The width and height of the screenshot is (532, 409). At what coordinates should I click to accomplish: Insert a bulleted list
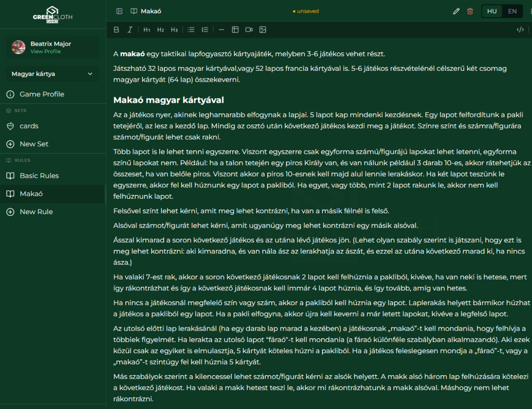pyautogui.click(x=191, y=29)
